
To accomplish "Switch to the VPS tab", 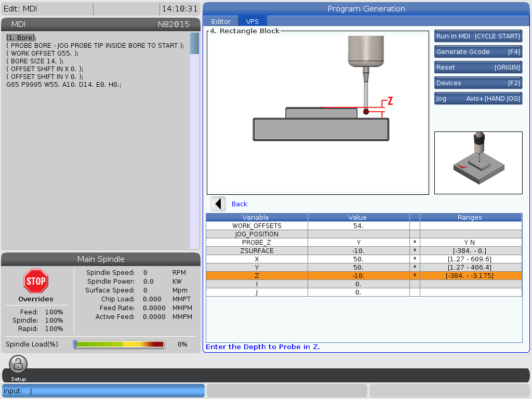I will pyautogui.click(x=252, y=21).
